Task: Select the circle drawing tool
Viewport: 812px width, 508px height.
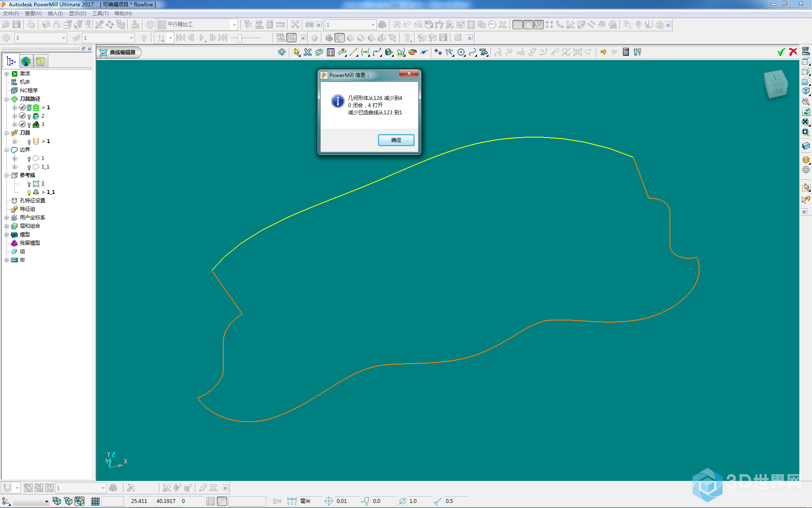Action: tap(461, 52)
